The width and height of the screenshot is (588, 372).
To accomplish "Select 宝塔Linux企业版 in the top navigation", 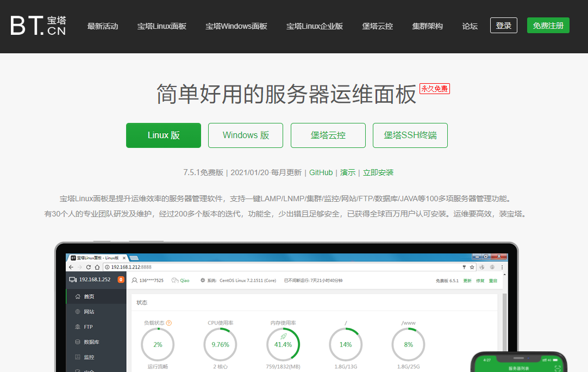I will point(315,26).
